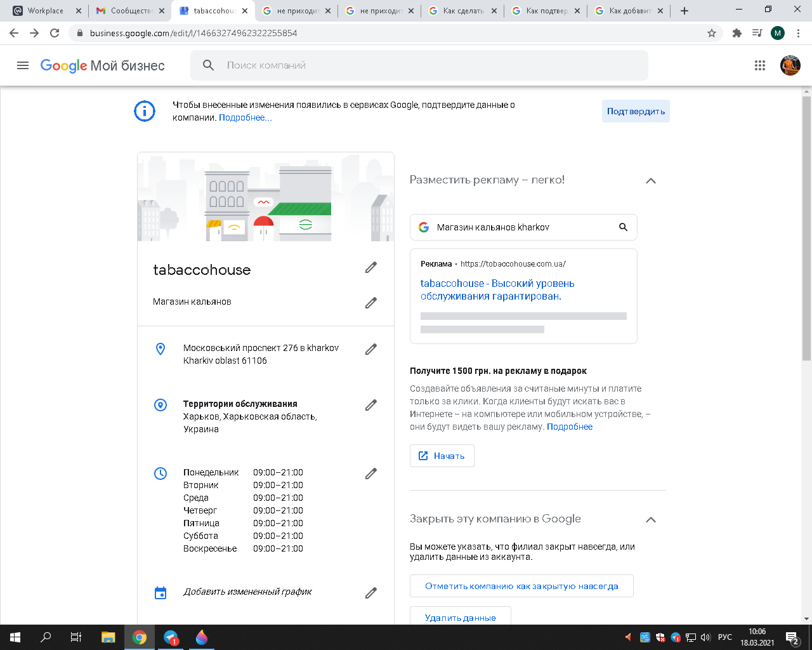Screen dimensions: 812x650
Task: Close the Workplace tab
Action: pyautogui.click(x=79, y=11)
